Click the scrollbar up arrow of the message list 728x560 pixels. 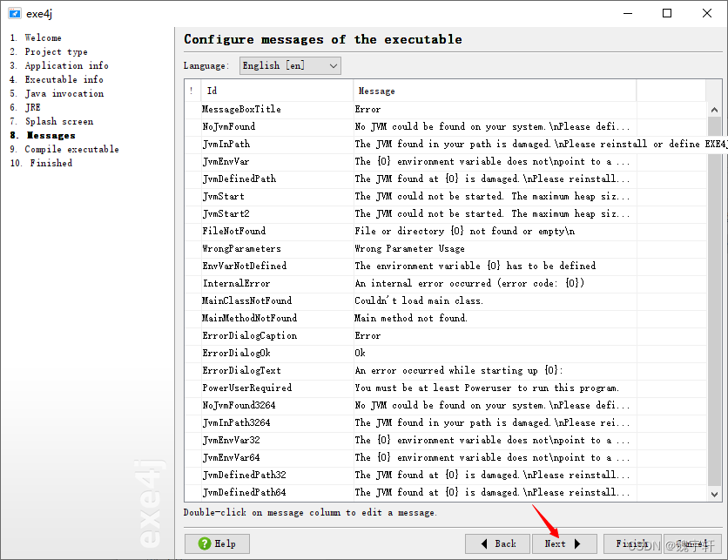[x=716, y=110]
